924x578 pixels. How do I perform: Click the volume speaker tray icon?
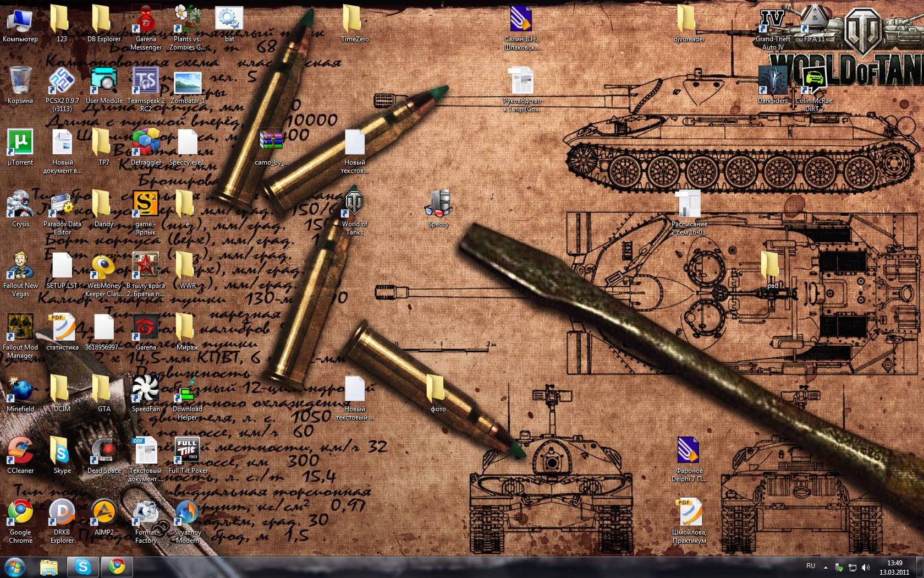pyautogui.click(x=866, y=567)
